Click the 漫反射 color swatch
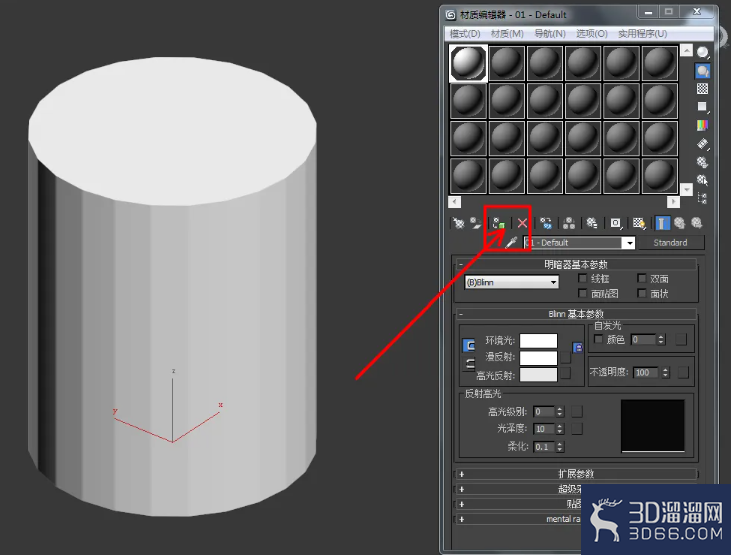 tap(538, 357)
